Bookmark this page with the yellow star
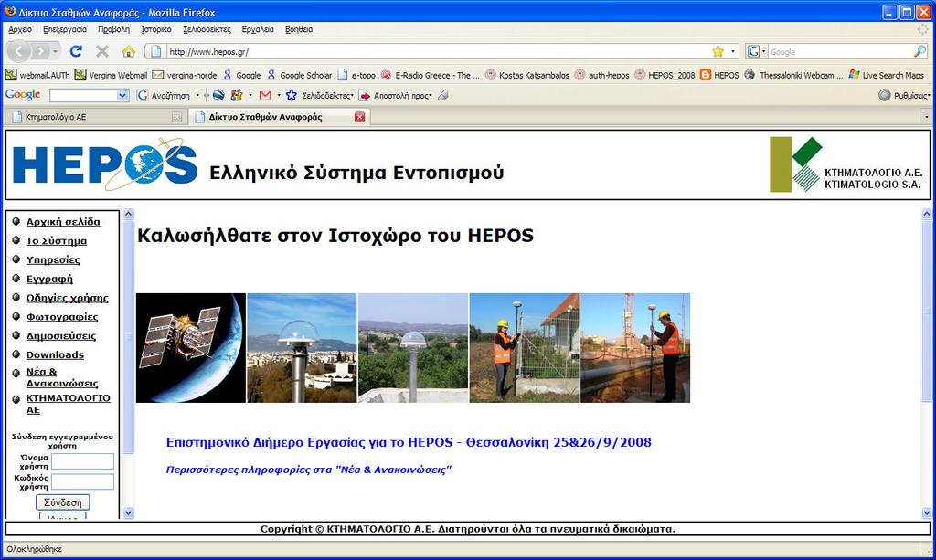Viewport: 936px width, 560px height. tap(718, 51)
